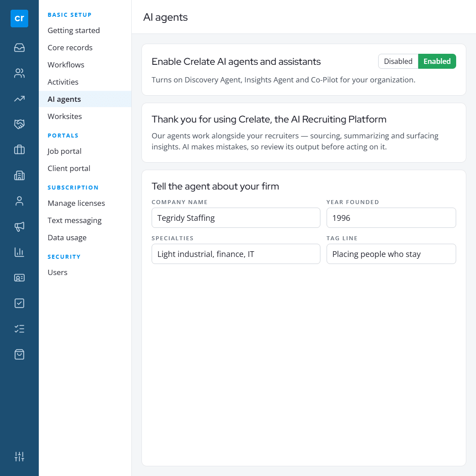The height and width of the screenshot is (476, 476).
Task: Open the checklist icon
Action: click(x=19, y=329)
